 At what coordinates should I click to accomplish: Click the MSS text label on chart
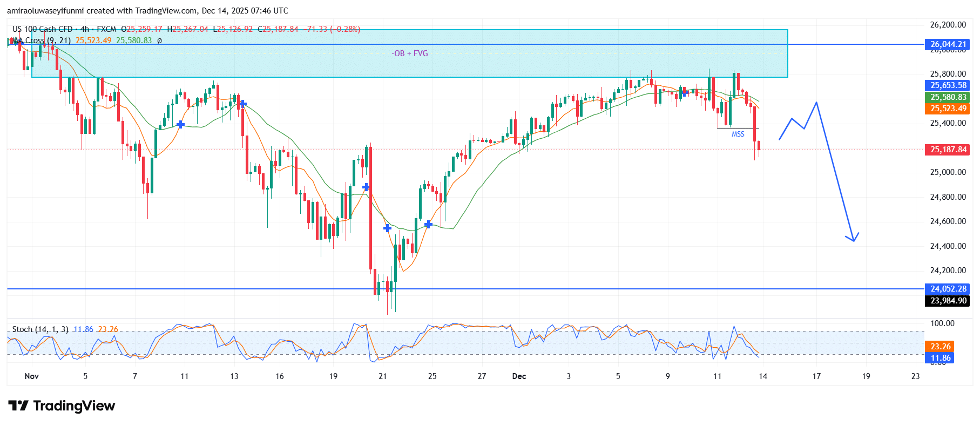pyautogui.click(x=738, y=134)
